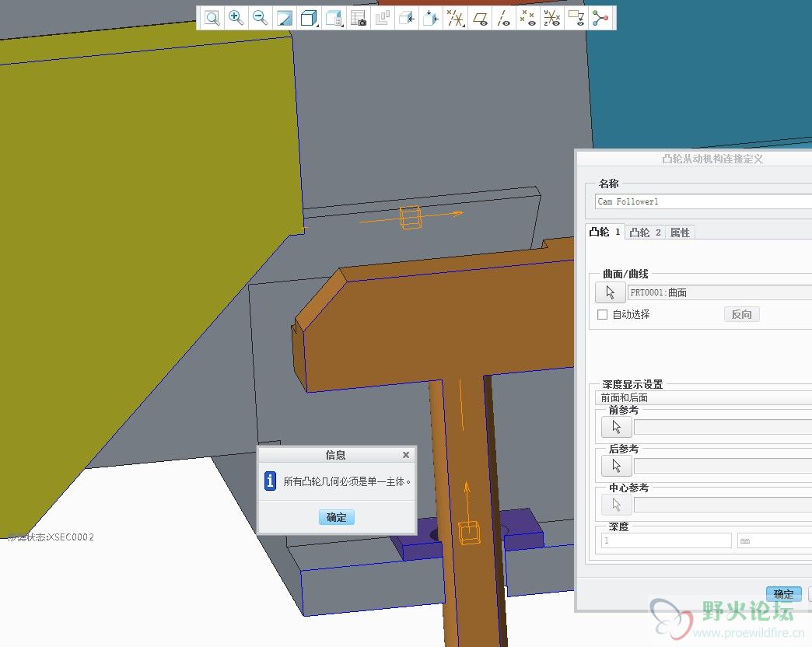Click the cube with side arrow icon
The height and width of the screenshot is (647, 812).
[407, 18]
